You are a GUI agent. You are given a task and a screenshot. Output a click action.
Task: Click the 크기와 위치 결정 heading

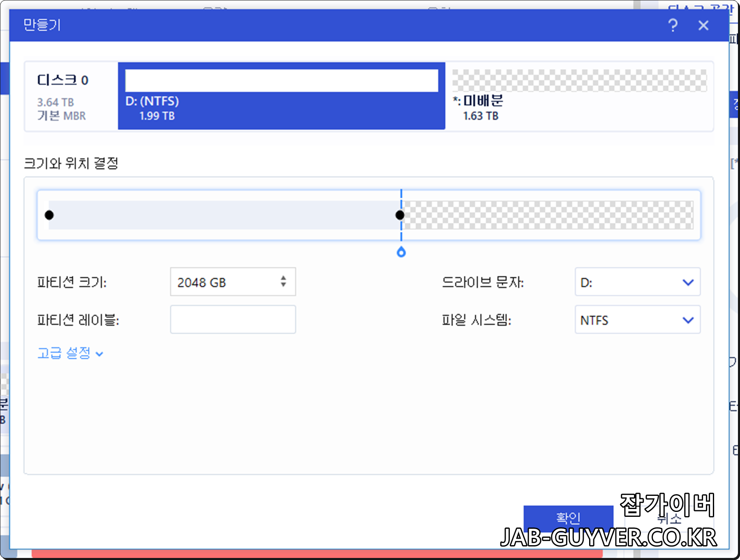[72, 163]
